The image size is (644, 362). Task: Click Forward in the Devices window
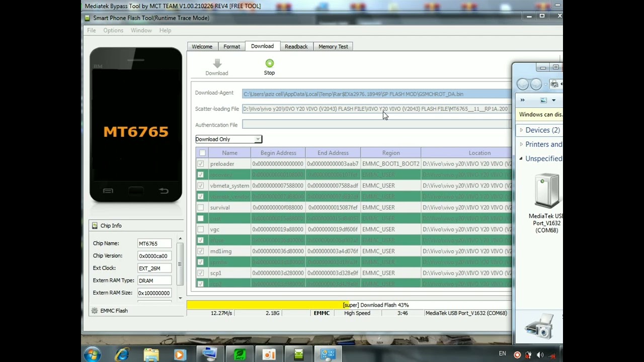[x=536, y=84]
